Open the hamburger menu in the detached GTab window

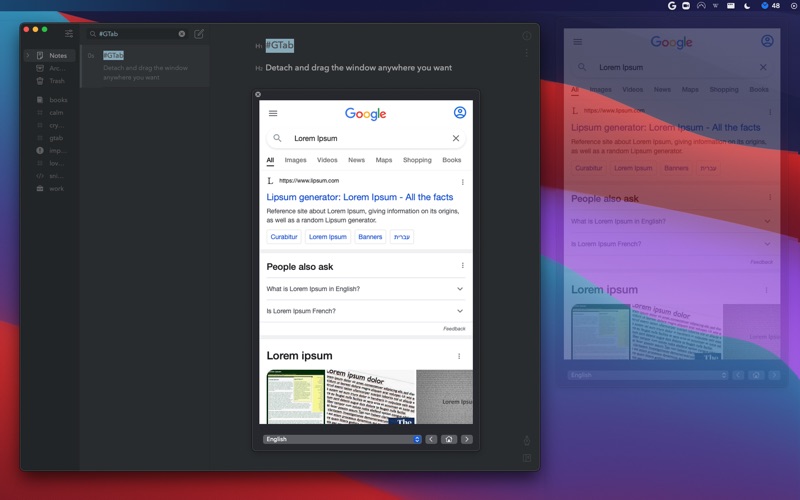(x=578, y=42)
